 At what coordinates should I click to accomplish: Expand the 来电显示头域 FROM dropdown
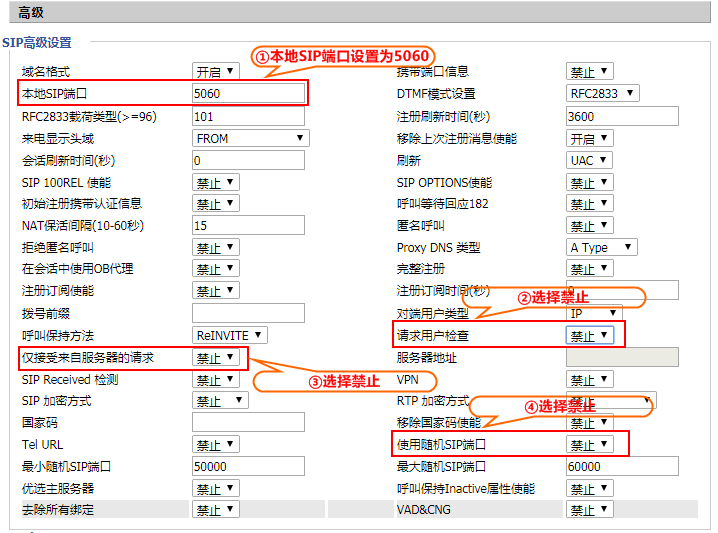pos(250,138)
